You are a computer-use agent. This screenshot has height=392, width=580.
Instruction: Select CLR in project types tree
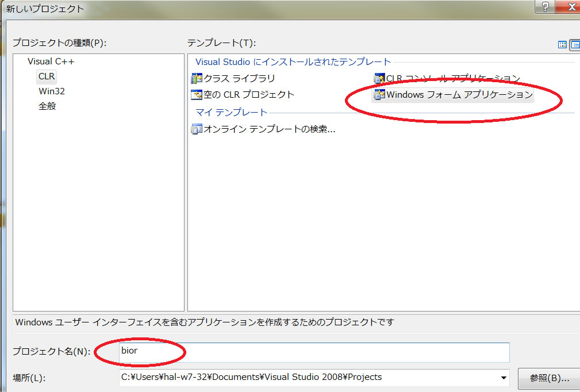[47, 76]
